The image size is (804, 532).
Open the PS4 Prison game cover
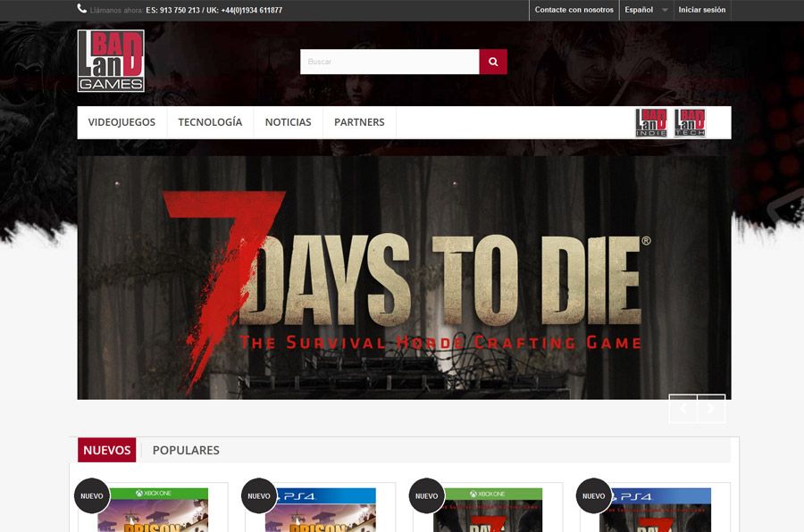tap(321, 510)
